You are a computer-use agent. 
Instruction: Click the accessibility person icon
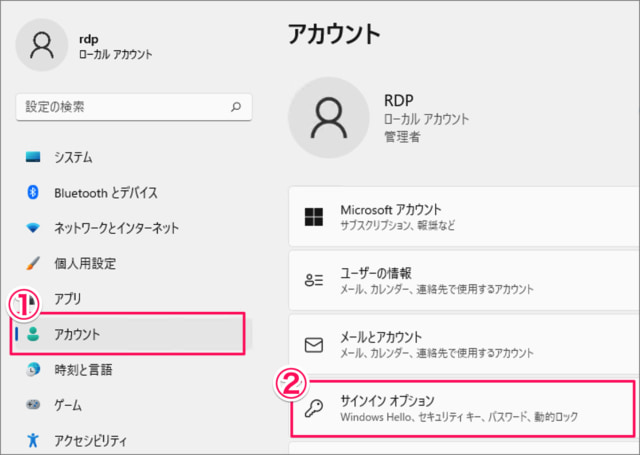[x=33, y=439]
